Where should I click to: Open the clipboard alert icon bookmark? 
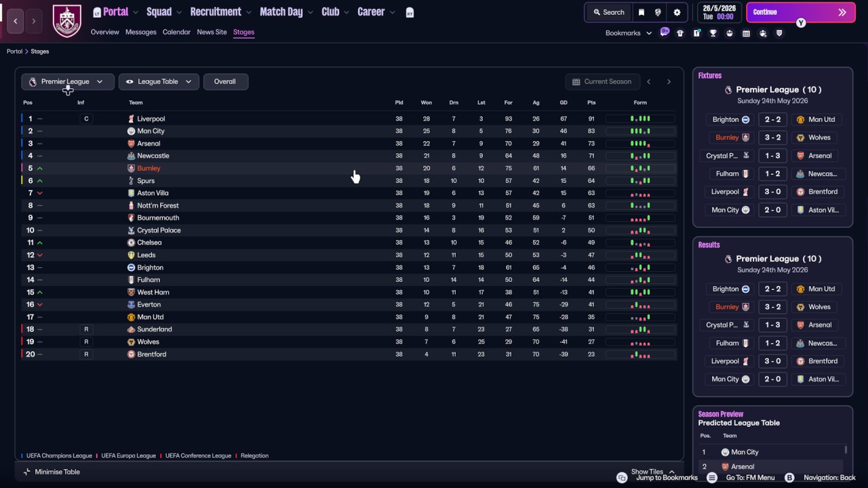click(x=696, y=33)
